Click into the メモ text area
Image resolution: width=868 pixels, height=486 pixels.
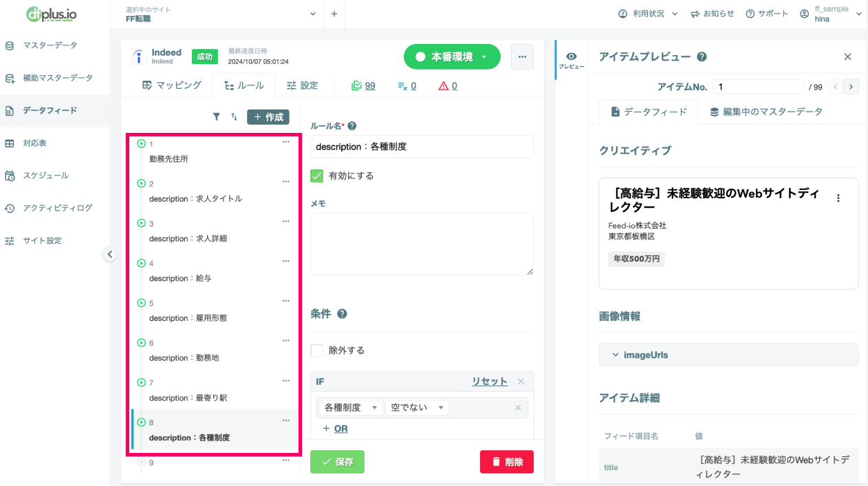coord(422,244)
